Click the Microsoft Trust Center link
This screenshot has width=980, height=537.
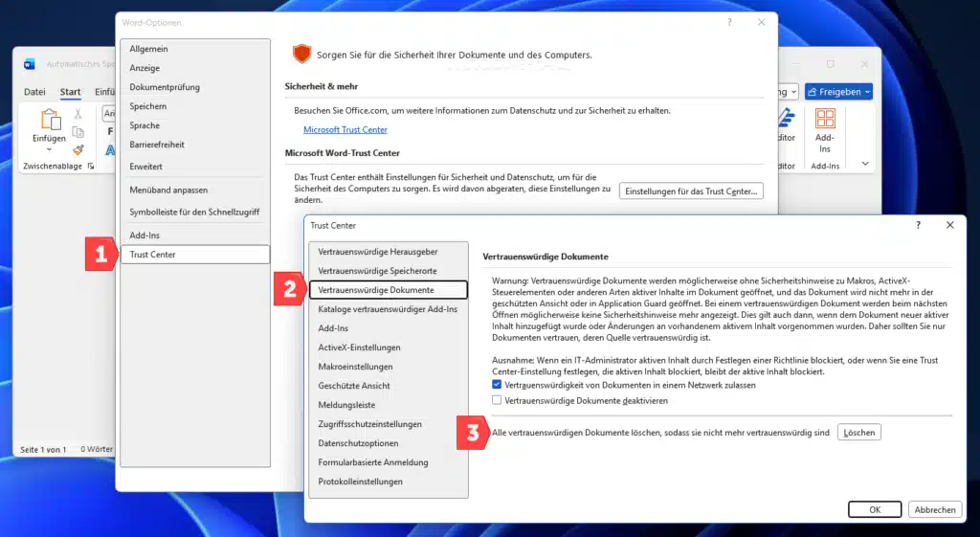click(x=345, y=130)
